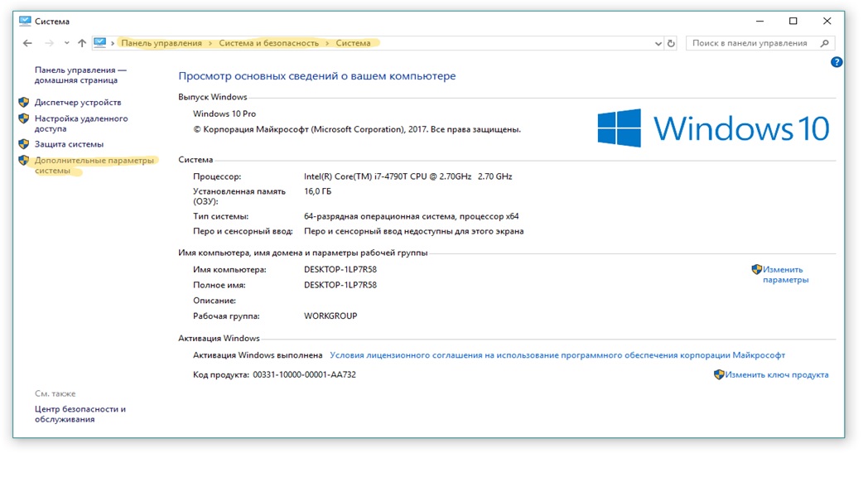Close the 'Система' window
Image resolution: width=868 pixels, height=477 pixels.
pos(827,21)
